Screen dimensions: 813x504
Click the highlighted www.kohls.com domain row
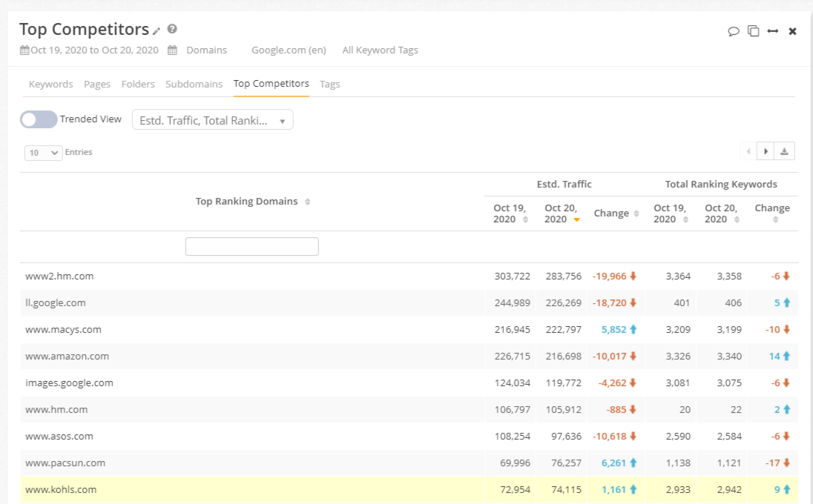coord(409,489)
